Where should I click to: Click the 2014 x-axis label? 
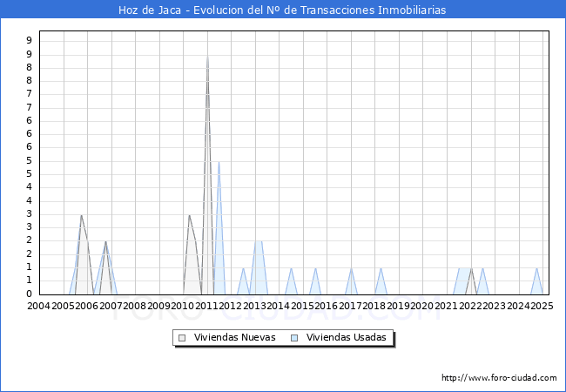(279, 306)
